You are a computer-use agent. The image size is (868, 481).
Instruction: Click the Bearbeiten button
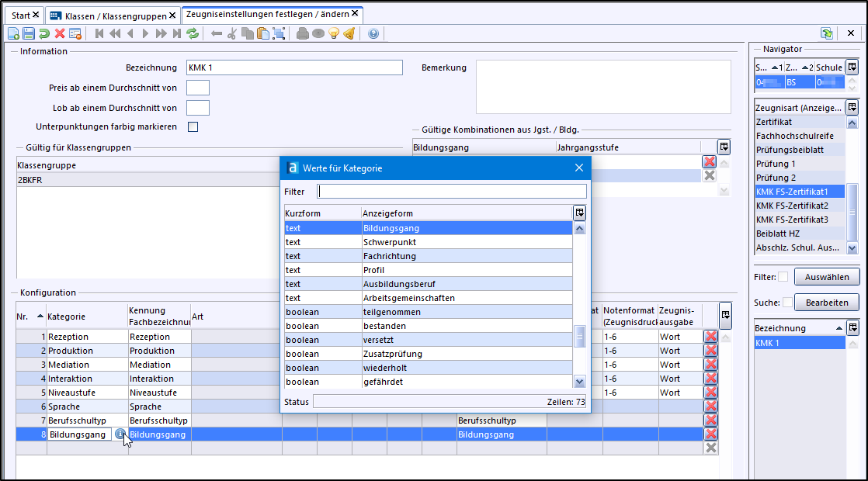coord(826,302)
